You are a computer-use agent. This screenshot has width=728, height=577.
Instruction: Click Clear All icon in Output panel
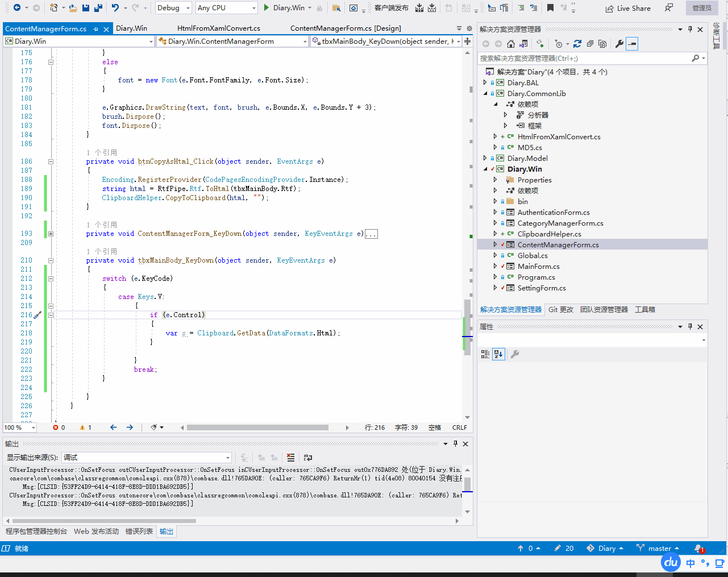coord(291,458)
